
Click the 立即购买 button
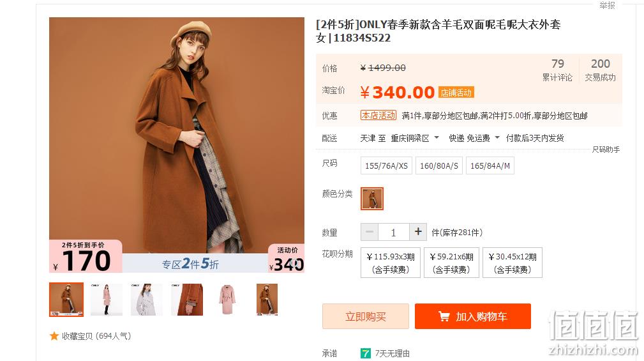366,316
